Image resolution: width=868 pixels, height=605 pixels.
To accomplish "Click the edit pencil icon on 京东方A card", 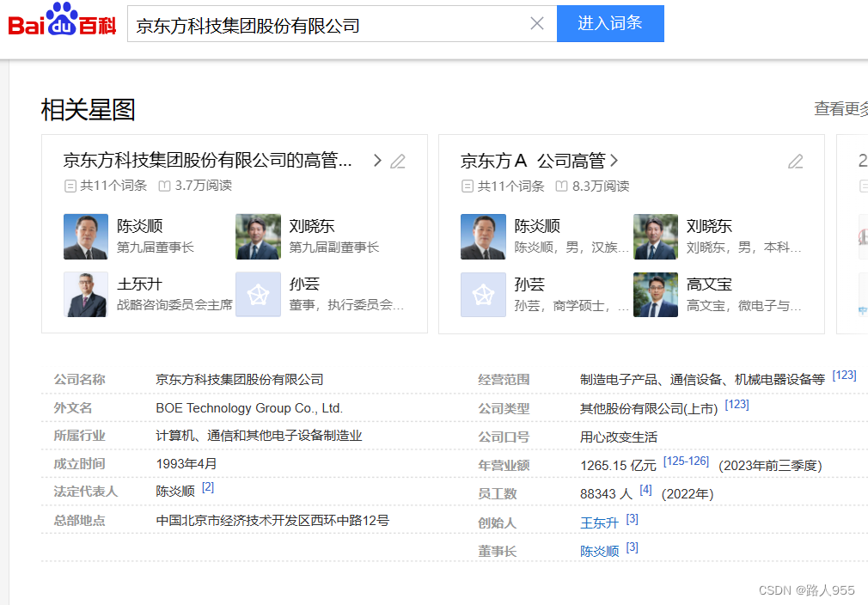I will coord(796,162).
